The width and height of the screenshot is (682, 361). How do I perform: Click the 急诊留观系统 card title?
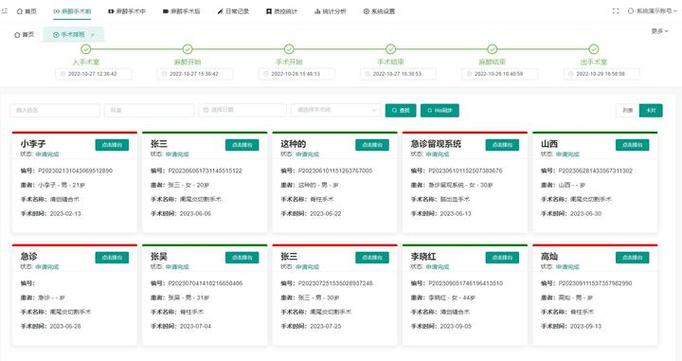coord(436,144)
